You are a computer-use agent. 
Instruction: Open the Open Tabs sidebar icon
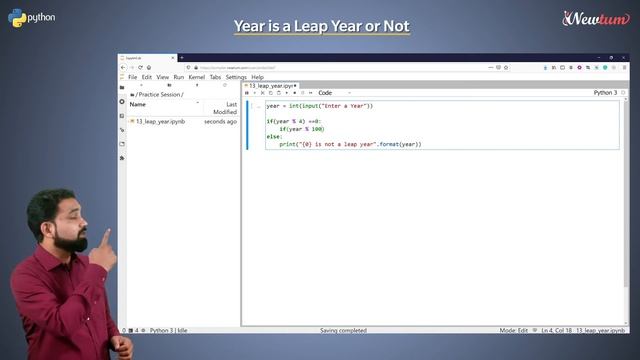pyautogui.click(x=122, y=144)
